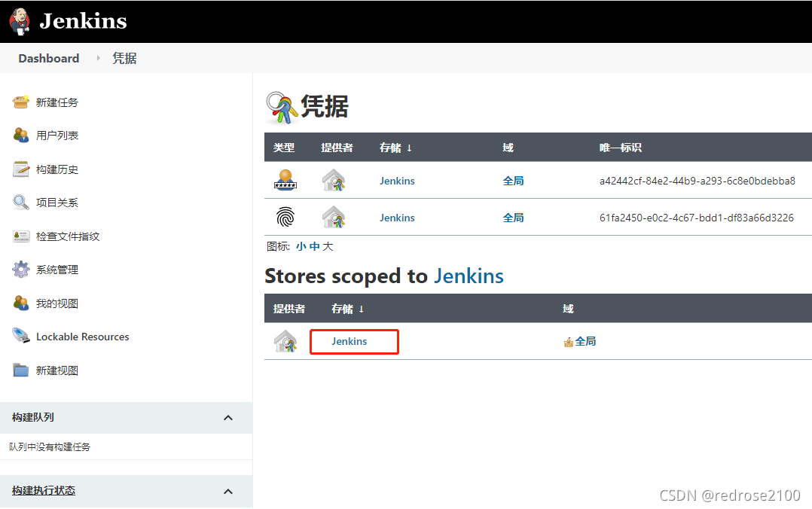Click provider icon in 61fa2450 row

(x=334, y=217)
